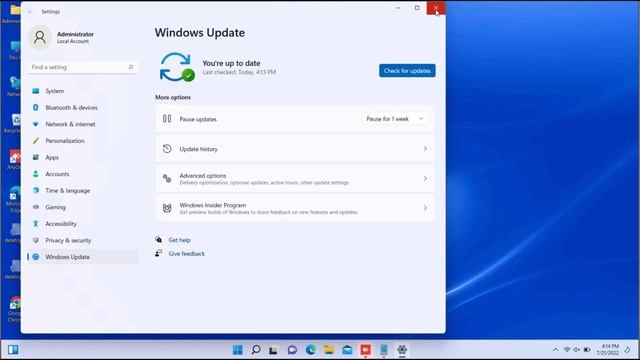Open the notification center icon
Screen dimensions: 640x360
[627, 350]
